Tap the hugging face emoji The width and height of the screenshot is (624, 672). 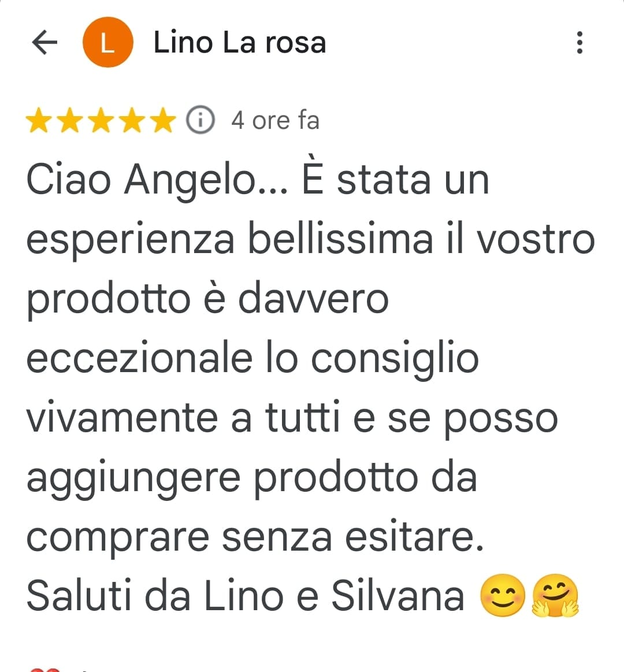click(555, 595)
